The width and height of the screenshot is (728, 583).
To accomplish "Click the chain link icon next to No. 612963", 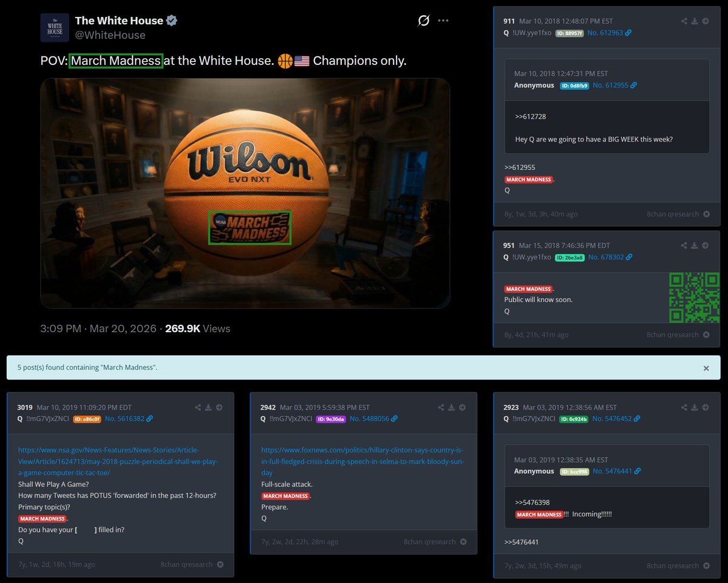I will pyautogui.click(x=628, y=33).
